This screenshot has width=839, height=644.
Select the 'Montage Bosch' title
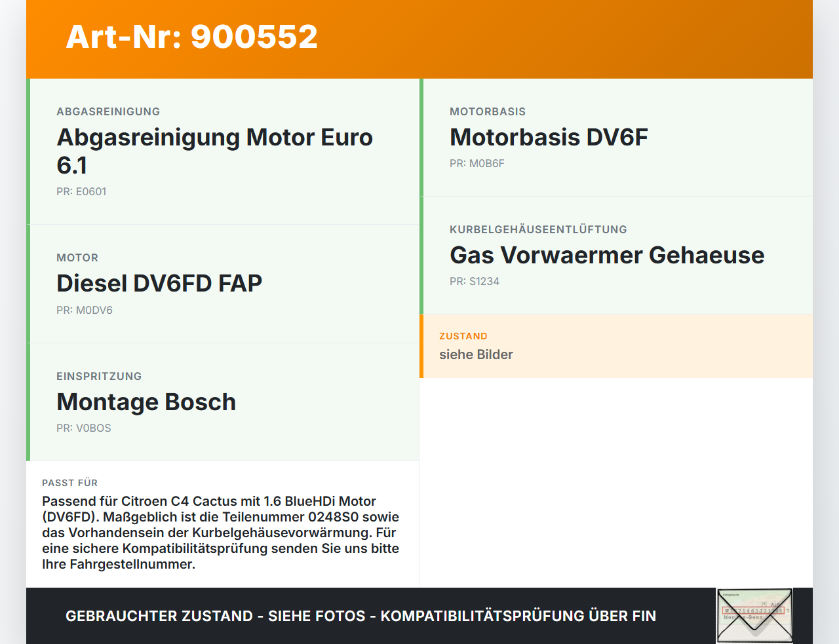(146, 402)
